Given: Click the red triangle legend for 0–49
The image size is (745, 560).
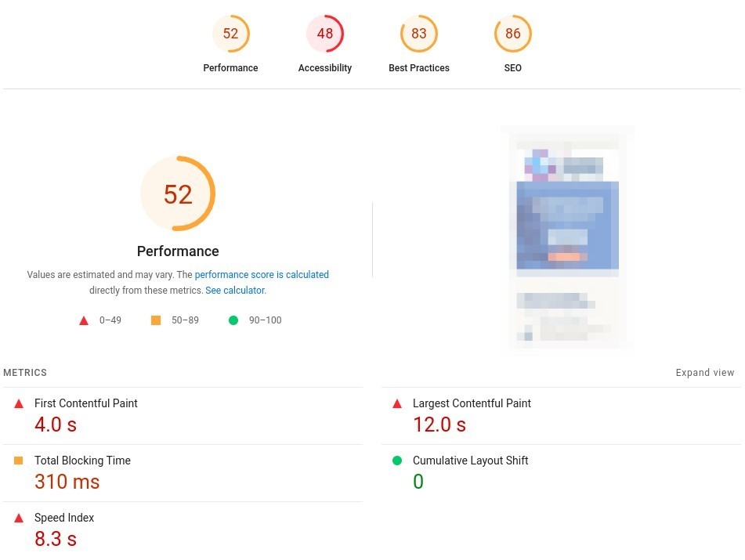Looking at the screenshot, I should point(84,320).
